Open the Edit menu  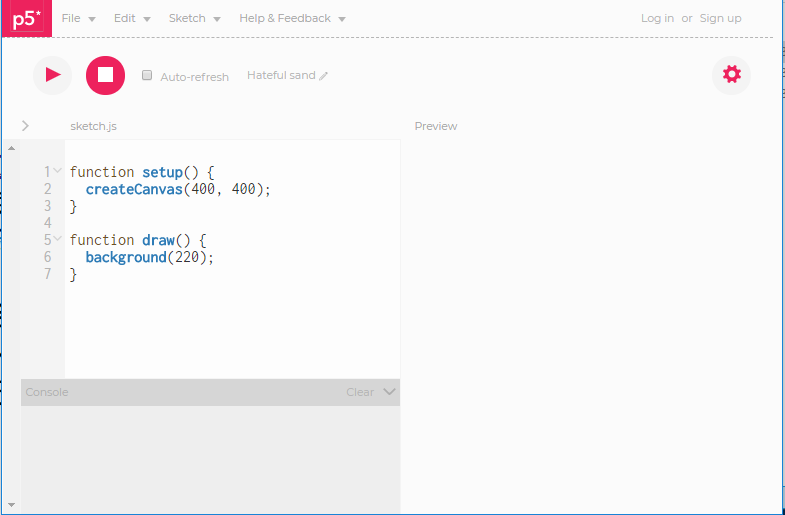click(x=132, y=18)
